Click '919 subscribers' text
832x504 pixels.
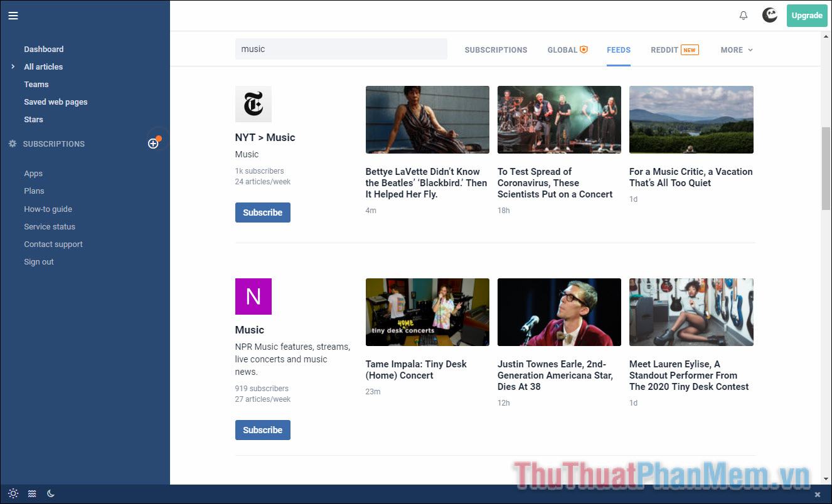point(262,388)
